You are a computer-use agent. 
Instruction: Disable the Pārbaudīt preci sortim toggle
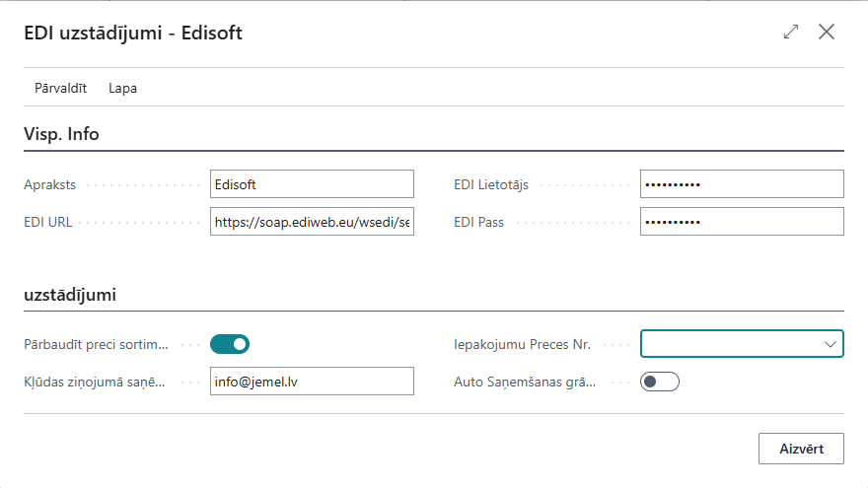click(230, 344)
